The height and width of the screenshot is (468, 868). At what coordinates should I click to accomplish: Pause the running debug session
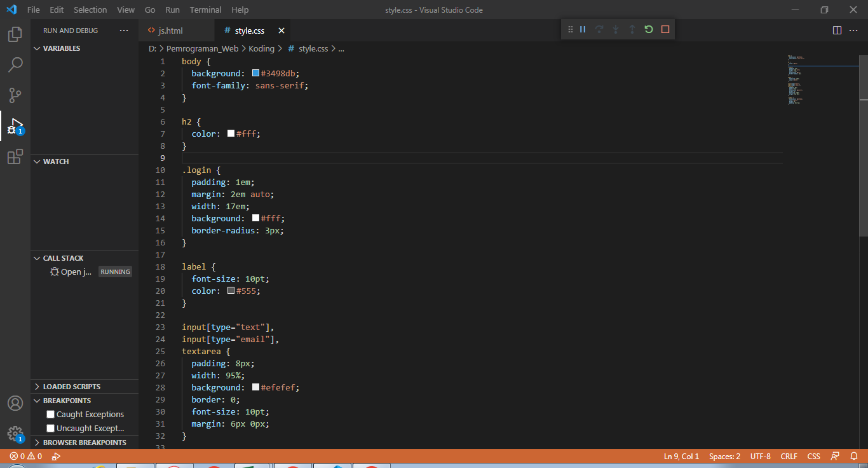point(582,29)
